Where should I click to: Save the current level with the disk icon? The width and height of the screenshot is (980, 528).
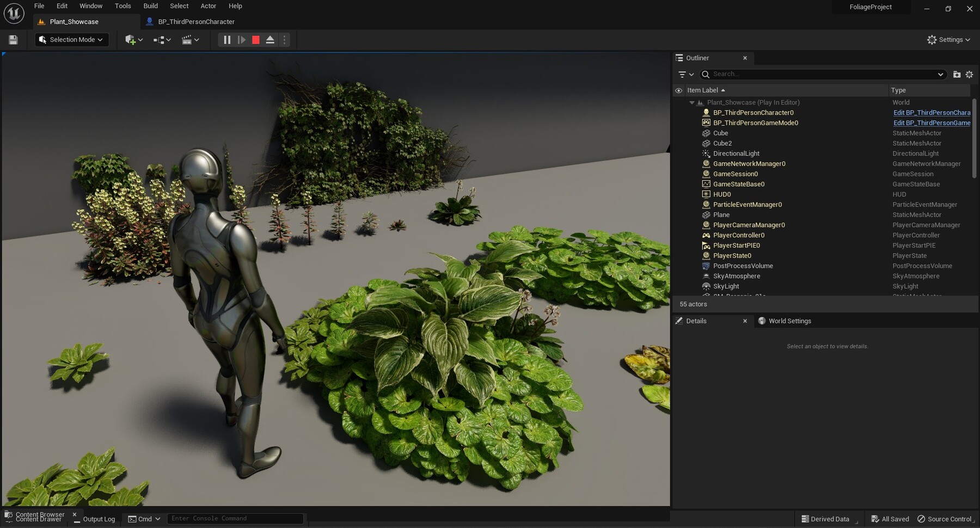point(13,39)
